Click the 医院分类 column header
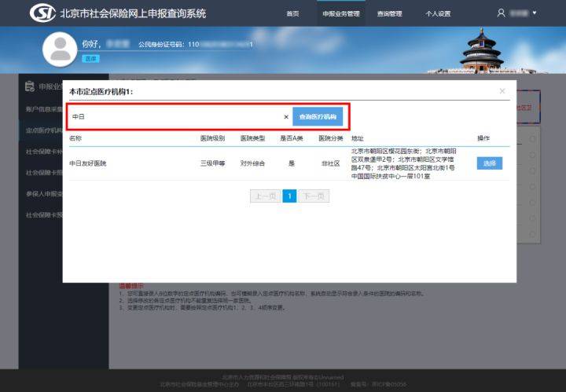This screenshot has height=392, width=566. (331, 138)
